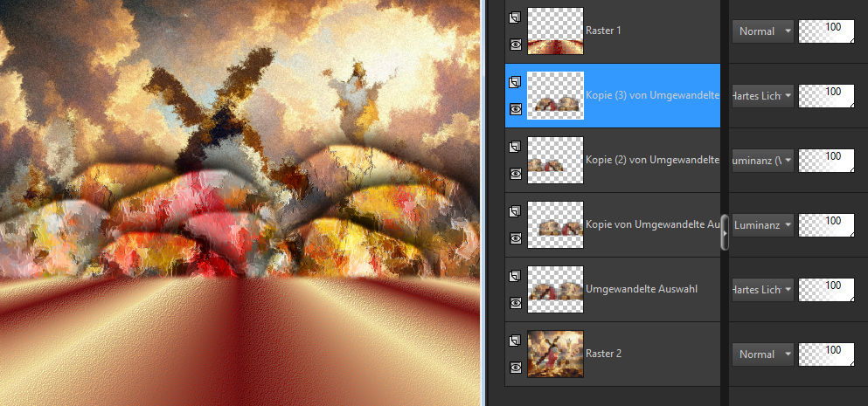Image resolution: width=868 pixels, height=406 pixels.
Task: Click opacity value field of Kopie (2) layer
Action: 826,160
